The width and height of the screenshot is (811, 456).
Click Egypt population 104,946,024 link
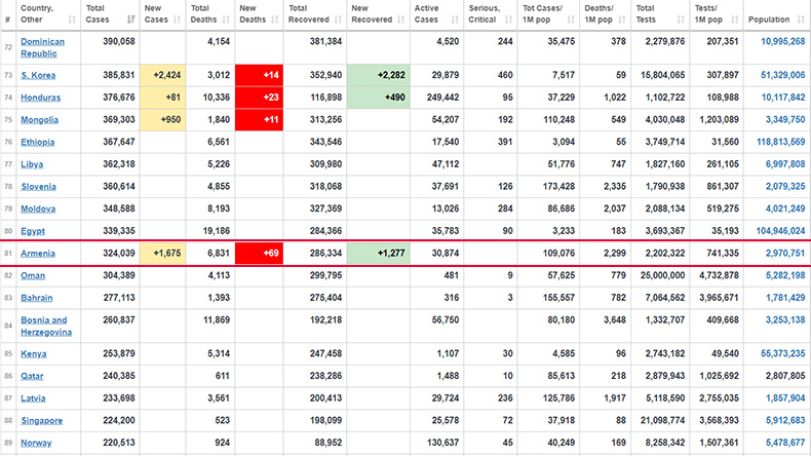coord(780,231)
